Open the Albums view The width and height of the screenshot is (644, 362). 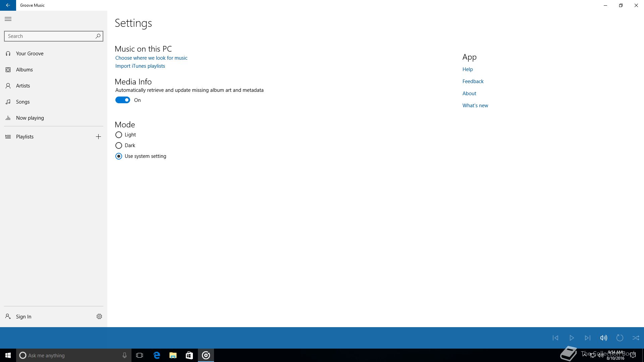54,70
